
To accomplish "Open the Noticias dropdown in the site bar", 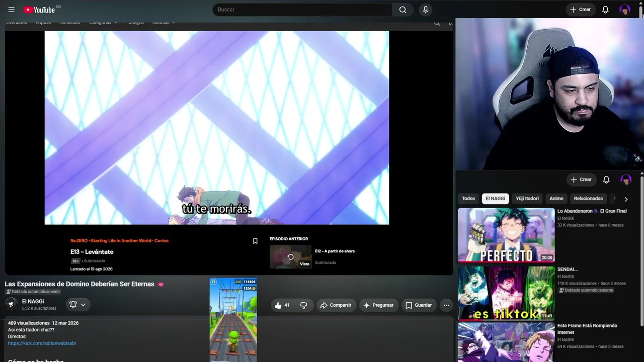I will 164,23.
